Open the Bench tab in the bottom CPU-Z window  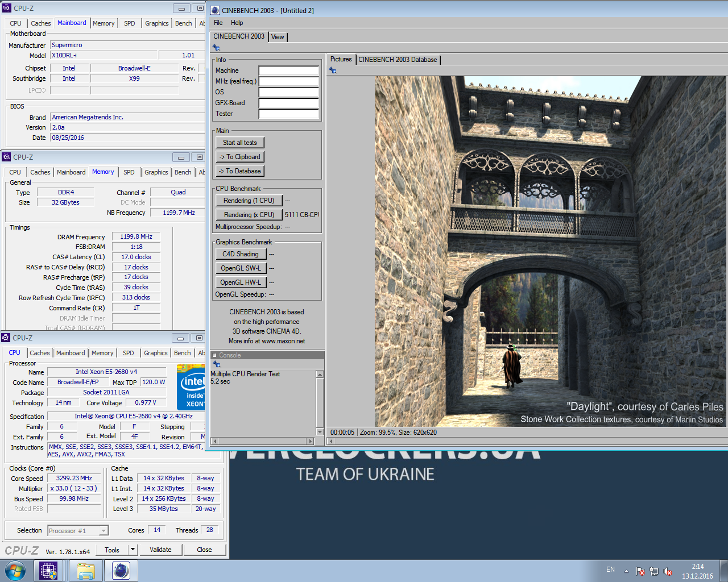(183, 353)
